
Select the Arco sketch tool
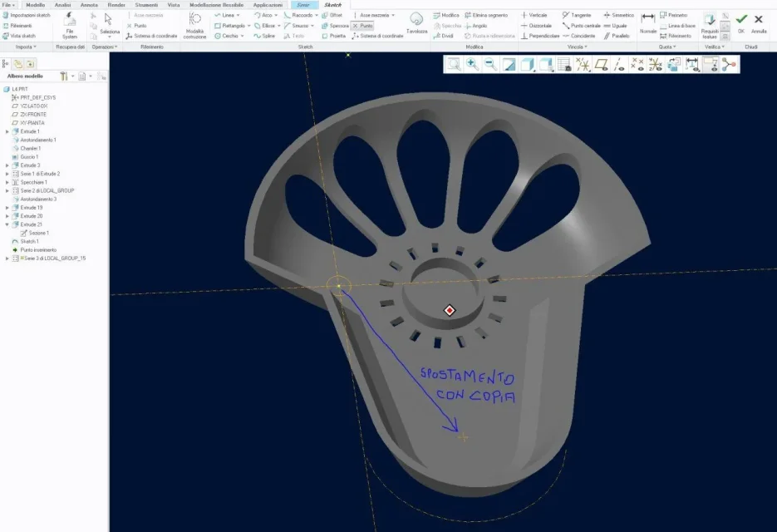coord(263,15)
